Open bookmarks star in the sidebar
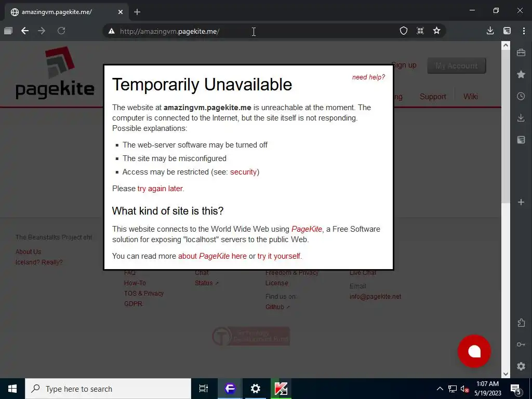532x399 pixels. pyautogui.click(x=521, y=74)
